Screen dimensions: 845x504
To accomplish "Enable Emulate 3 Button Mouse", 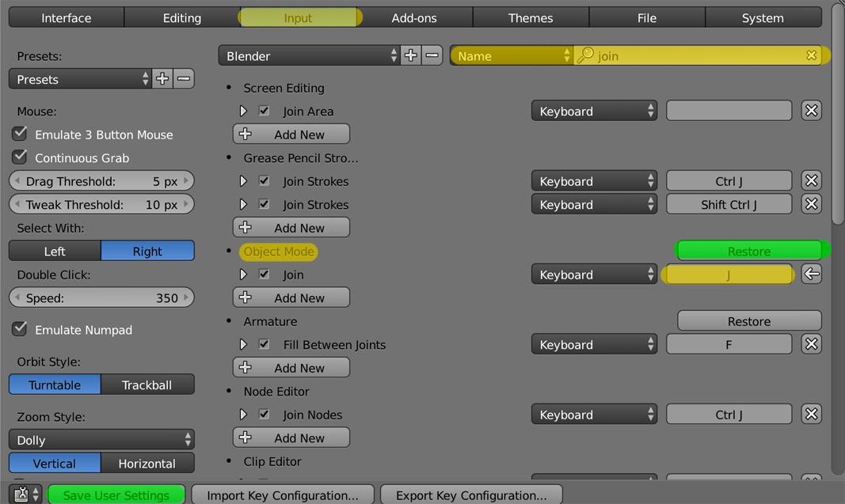I will click(19, 135).
